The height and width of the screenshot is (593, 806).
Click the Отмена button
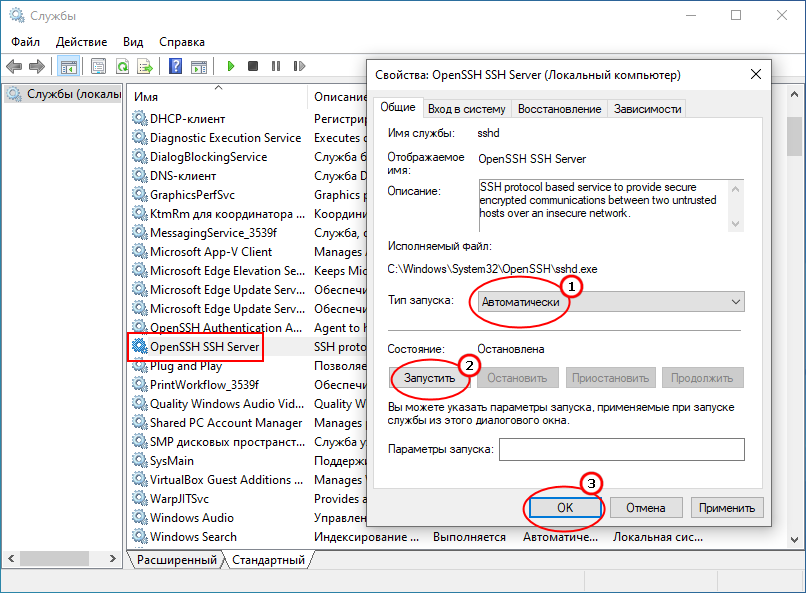tap(646, 508)
